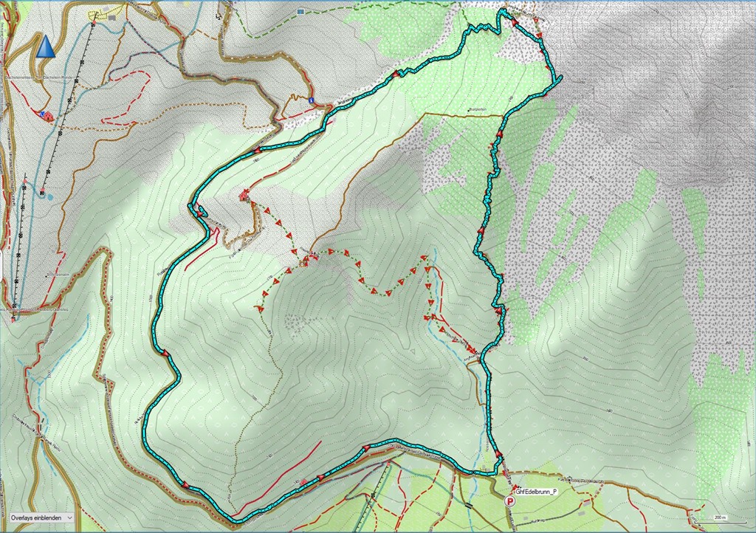Click the red direction arrow above the parking waypoint
The height and width of the screenshot is (533, 756).
click(x=500, y=455)
